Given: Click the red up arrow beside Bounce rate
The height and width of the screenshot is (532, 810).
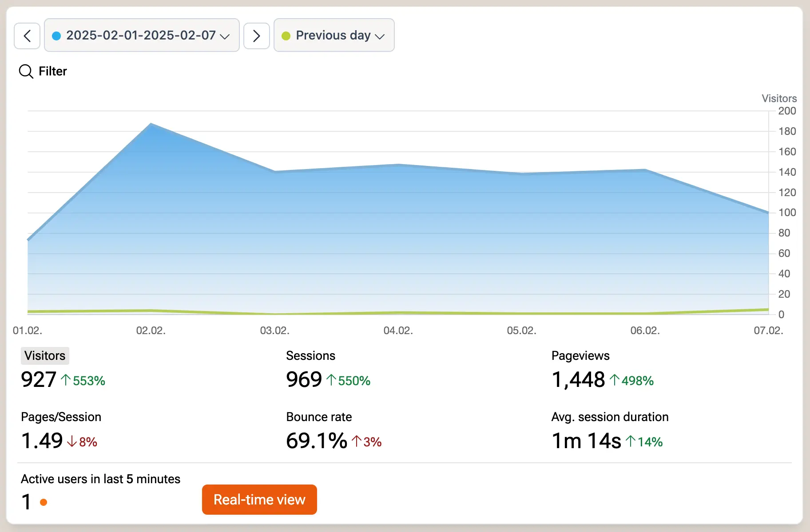Looking at the screenshot, I should click(356, 441).
